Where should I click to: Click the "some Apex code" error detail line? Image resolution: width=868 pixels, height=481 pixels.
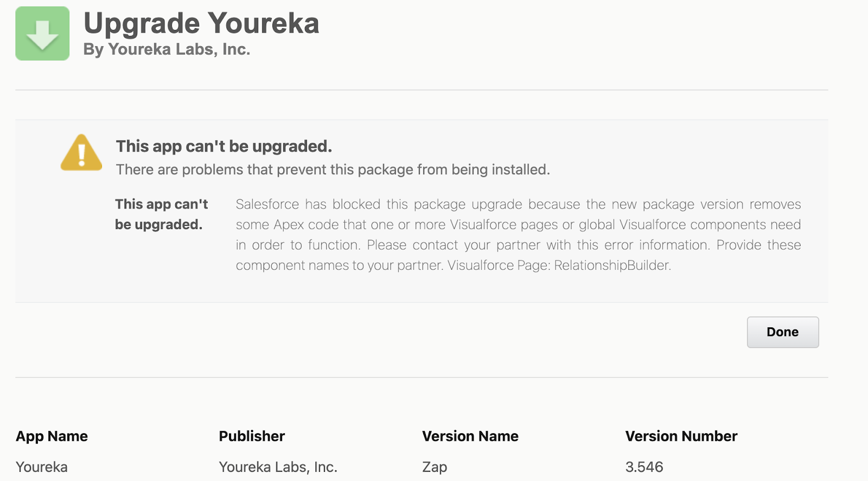pyautogui.click(x=518, y=225)
